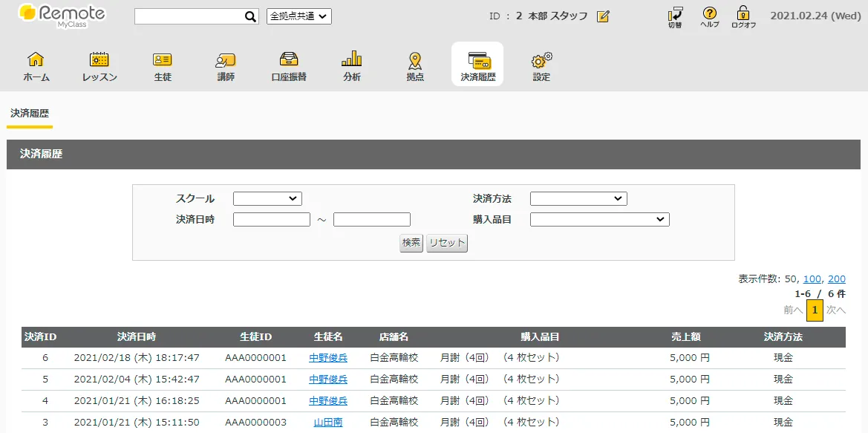Click the 決済方法 column header
This screenshot has width=868, height=433.
[783, 336]
